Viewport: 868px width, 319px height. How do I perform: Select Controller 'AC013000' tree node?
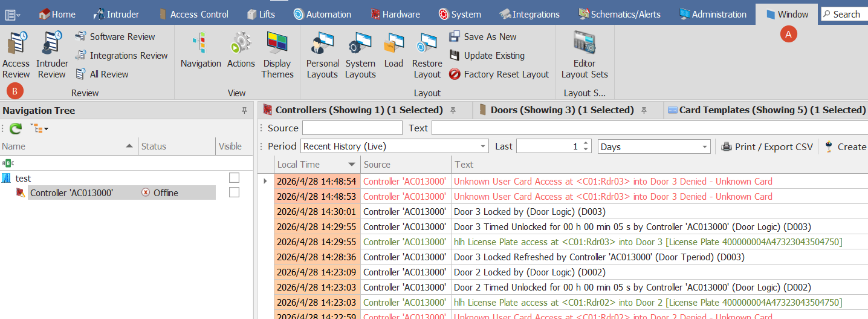pyautogui.click(x=72, y=192)
